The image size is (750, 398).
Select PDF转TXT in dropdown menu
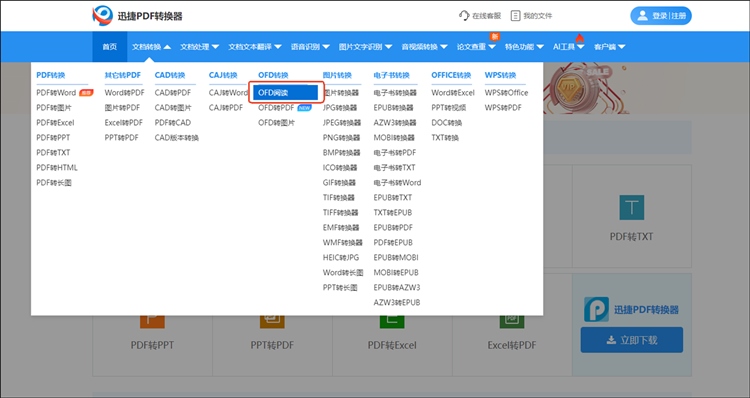tap(53, 153)
